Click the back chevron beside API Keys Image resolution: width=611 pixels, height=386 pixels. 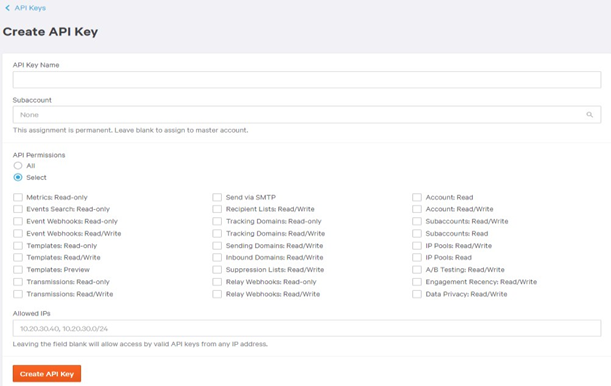(7, 8)
